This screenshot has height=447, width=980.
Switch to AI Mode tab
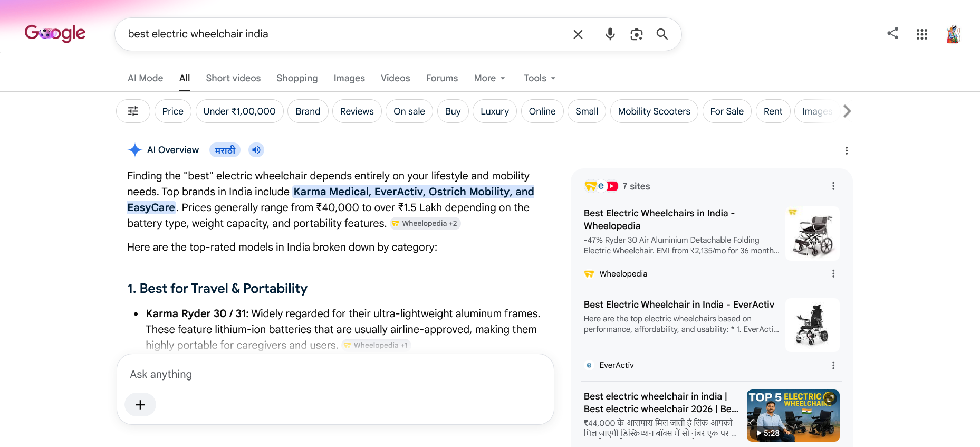point(146,78)
